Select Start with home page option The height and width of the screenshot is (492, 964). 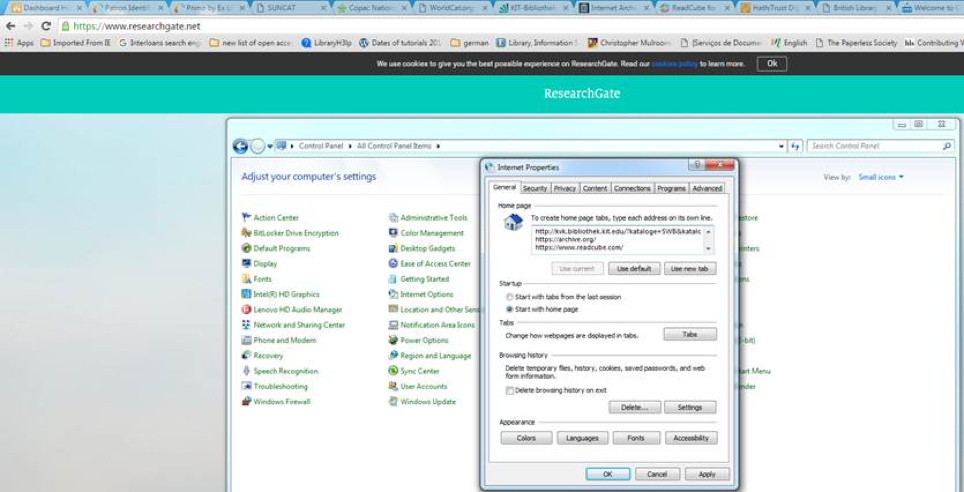(509, 309)
